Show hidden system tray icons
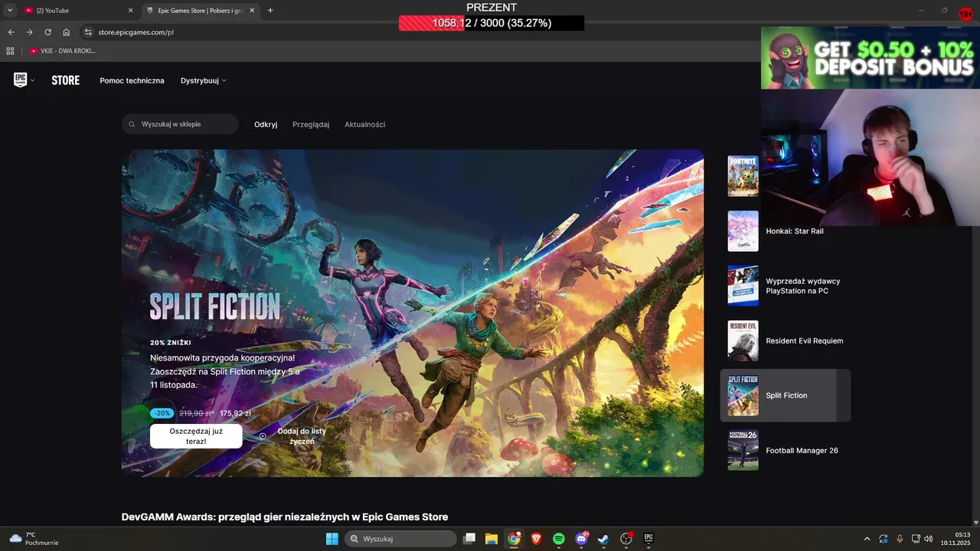Screen dimensions: 980x551 (x=867, y=539)
